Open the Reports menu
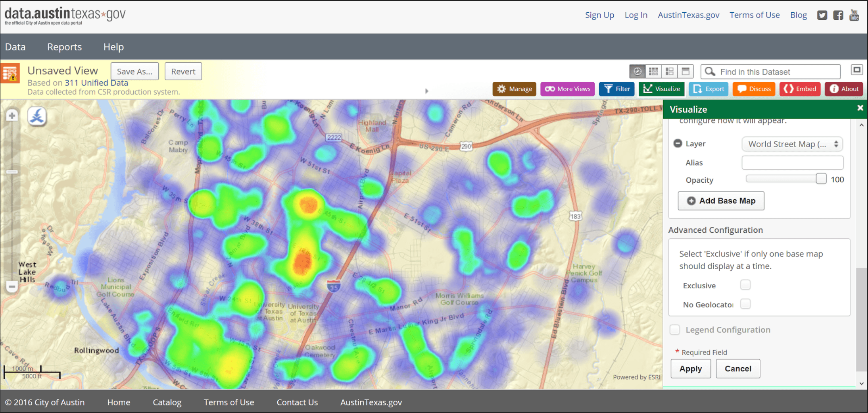This screenshot has height=413, width=868. [64, 47]
